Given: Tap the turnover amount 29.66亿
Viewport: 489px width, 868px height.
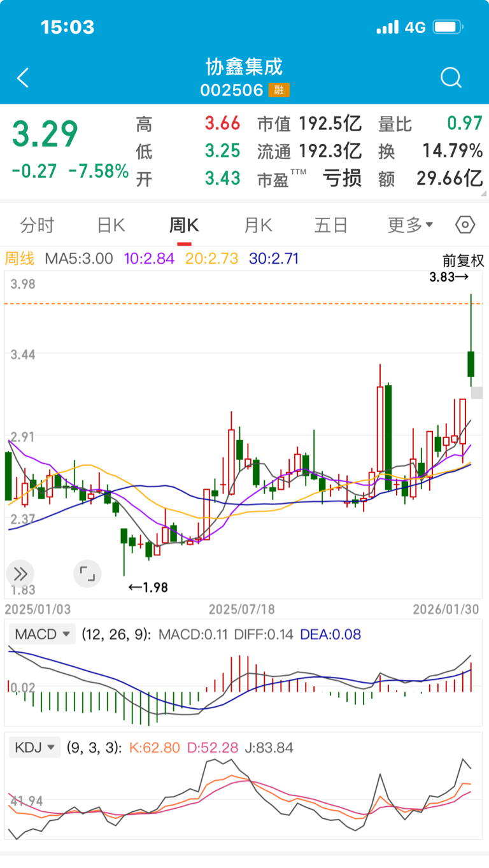Looking at the screenshot, I should click(x=450, y=178).
